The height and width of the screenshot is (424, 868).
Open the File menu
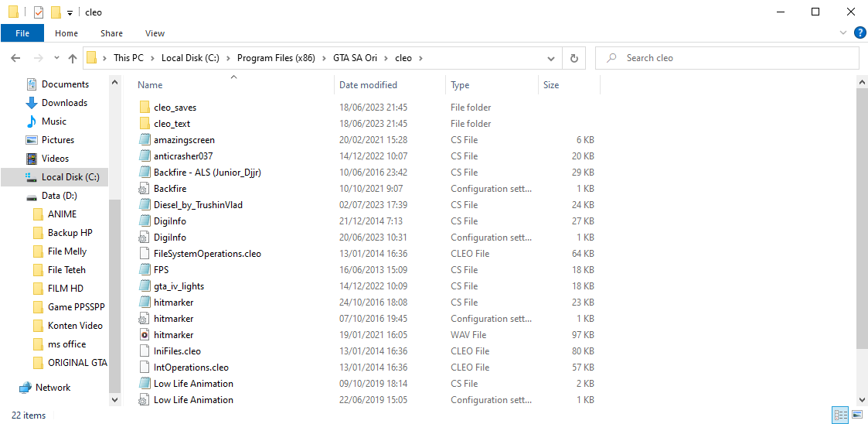click(22, 33)
